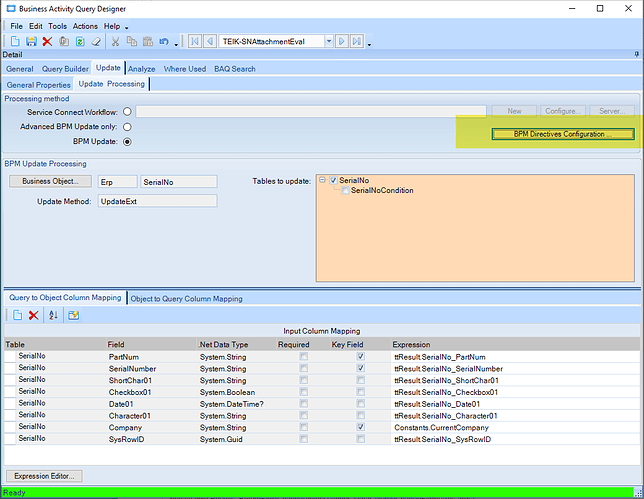Select the System.Guid data type cell
The height and width of the screenshot is (499, 644).
coord(237,439)
